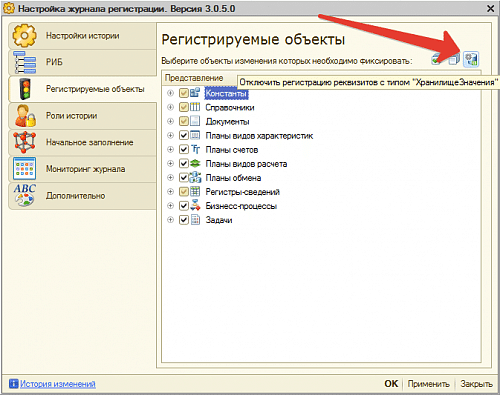Click the traffic light icon for Регистрируемые объекты
This screenshot has width=500, height=395.
pyautogui.click(x=25, y=89)
